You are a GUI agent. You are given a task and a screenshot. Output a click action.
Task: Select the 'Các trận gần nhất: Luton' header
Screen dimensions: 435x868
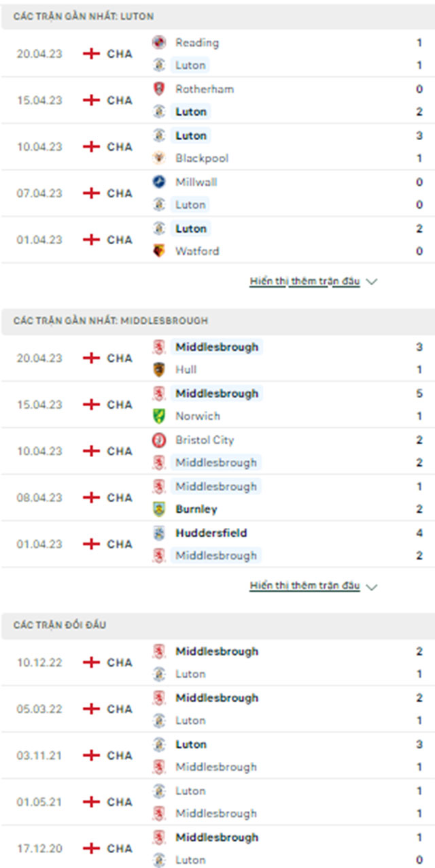pyautogui.click(x=217, y=16)
